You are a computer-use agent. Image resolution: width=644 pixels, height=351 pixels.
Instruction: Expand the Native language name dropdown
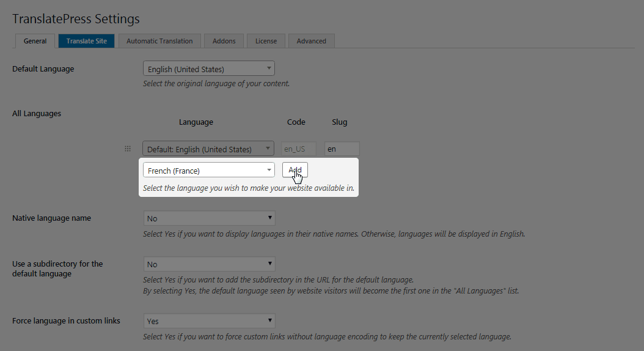pyautogui.click(x=210, y=218)
